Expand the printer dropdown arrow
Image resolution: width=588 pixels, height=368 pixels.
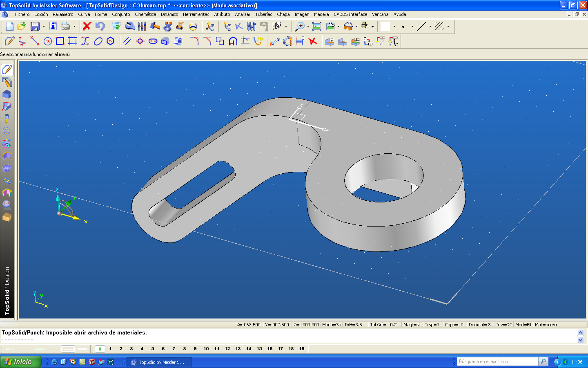74,26
